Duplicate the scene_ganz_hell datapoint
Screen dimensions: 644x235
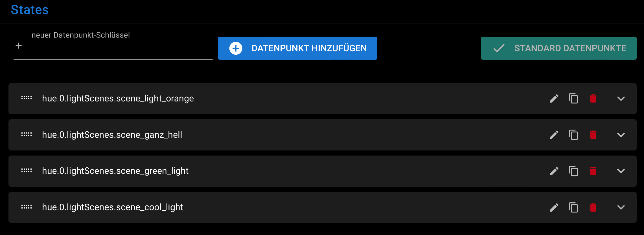pos(573,135)
